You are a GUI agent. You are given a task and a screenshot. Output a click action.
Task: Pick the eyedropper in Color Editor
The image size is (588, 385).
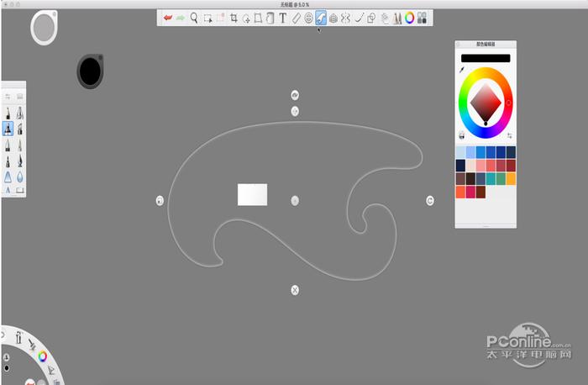point(462,70)
